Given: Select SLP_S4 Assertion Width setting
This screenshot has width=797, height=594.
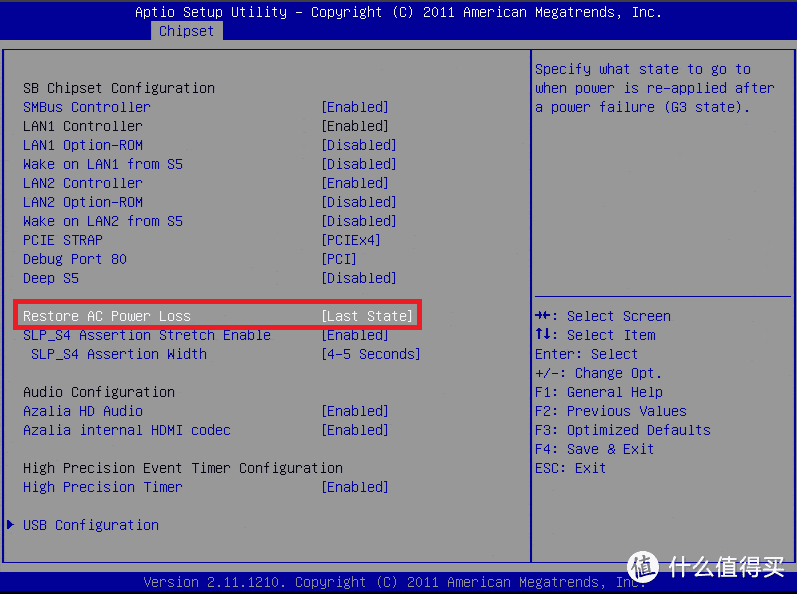Looking at the screenshot, I should [119, 354].
